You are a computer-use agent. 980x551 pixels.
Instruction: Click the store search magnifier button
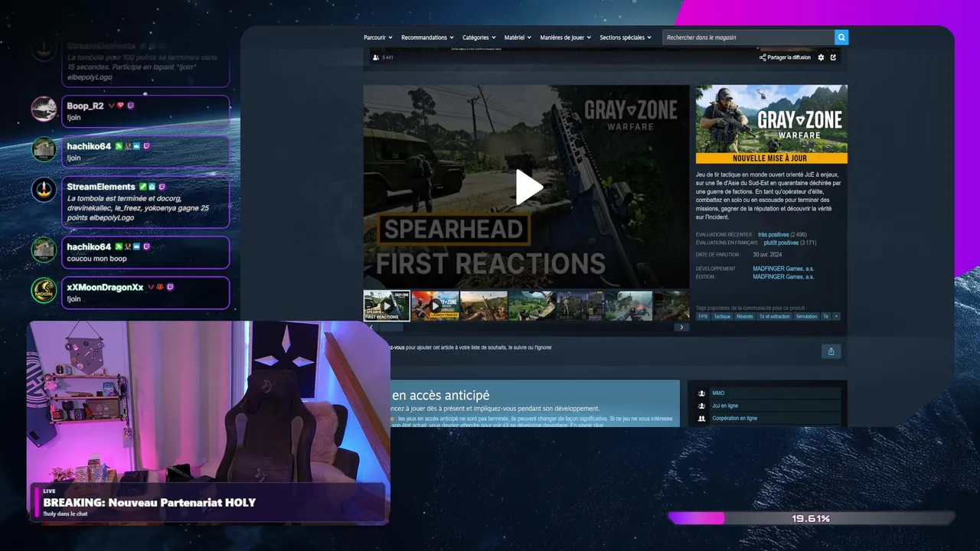click(x=841, y=37)
